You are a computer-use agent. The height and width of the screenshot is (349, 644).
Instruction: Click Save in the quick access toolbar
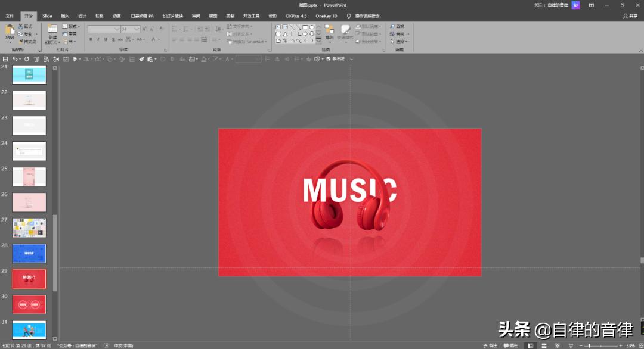point(5,59)
